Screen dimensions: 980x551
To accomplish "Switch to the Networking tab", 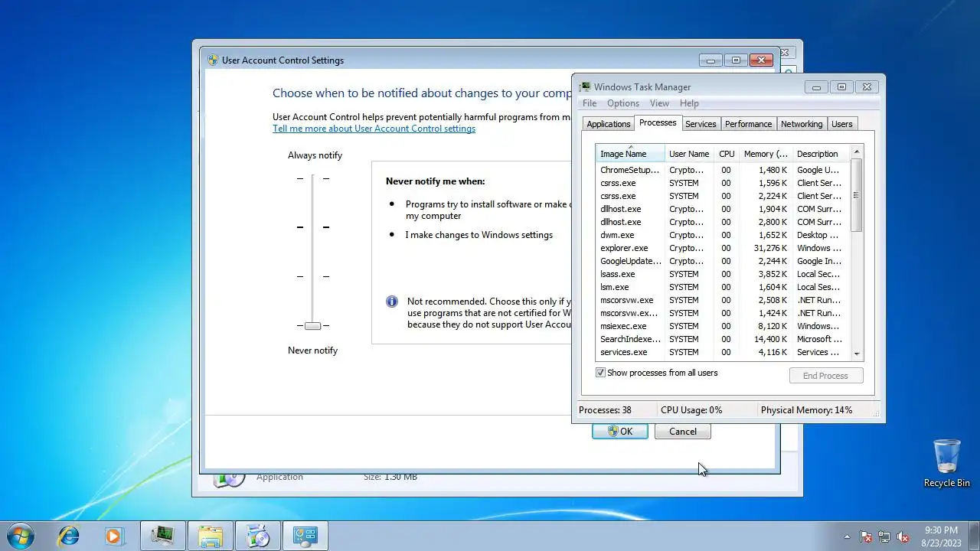I will click(802, 124).
